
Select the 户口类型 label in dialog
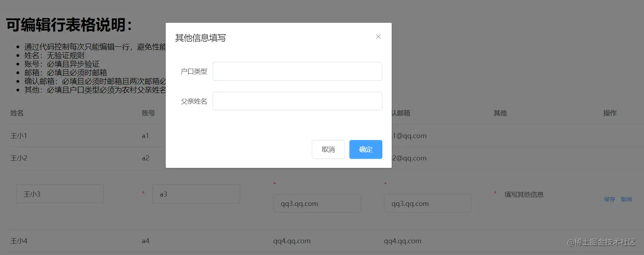point(194,71)
